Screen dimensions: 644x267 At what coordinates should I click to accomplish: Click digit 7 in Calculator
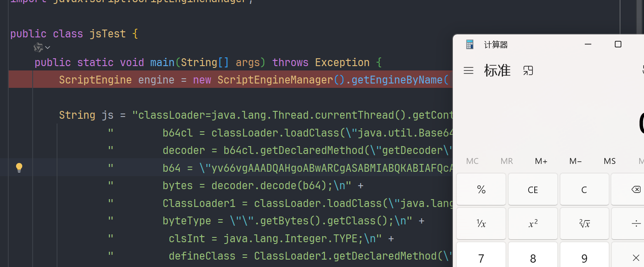[481, 255]
